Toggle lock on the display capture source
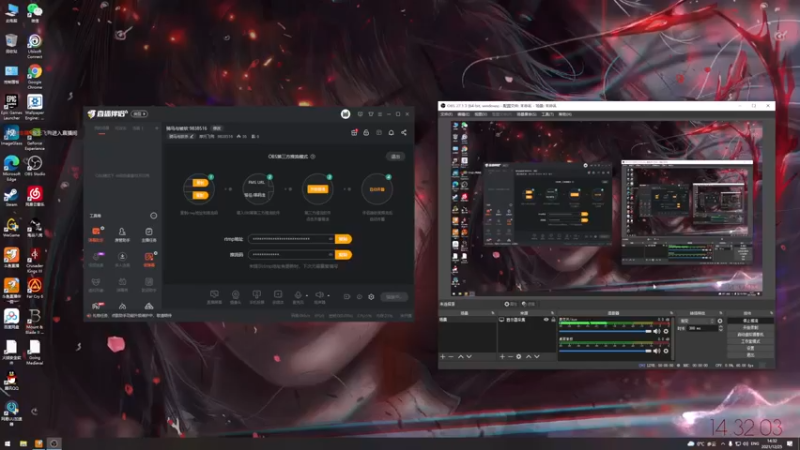Screen dimensions: 800x450 (553, 320)
